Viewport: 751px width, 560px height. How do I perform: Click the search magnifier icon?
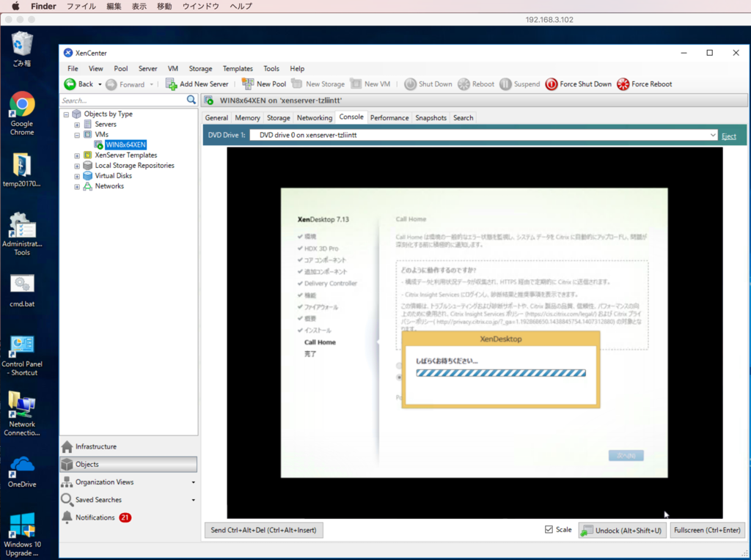191,100
